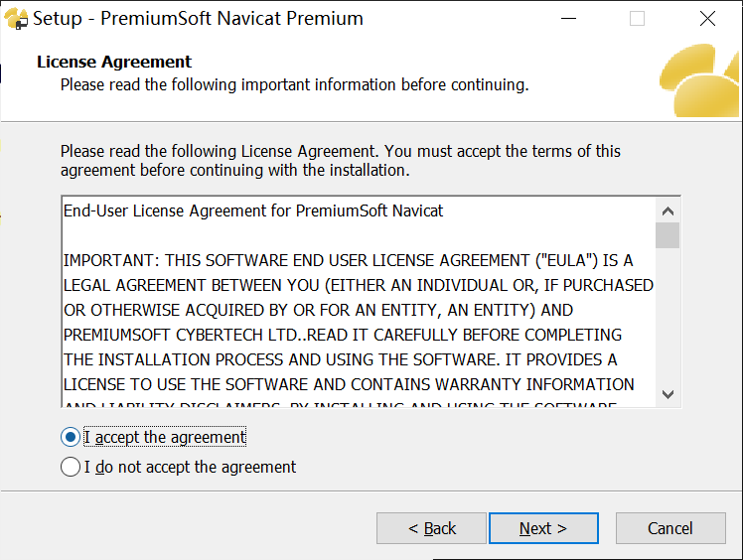
Task: Click the "End-User License Agreement" line in the text box
Action: [x=253, y=210]
